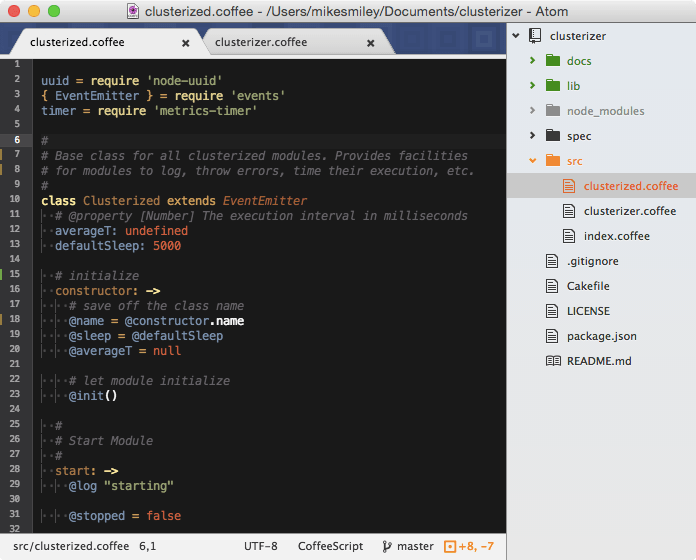Click the green lib folder icon

(x=553, y=85)
